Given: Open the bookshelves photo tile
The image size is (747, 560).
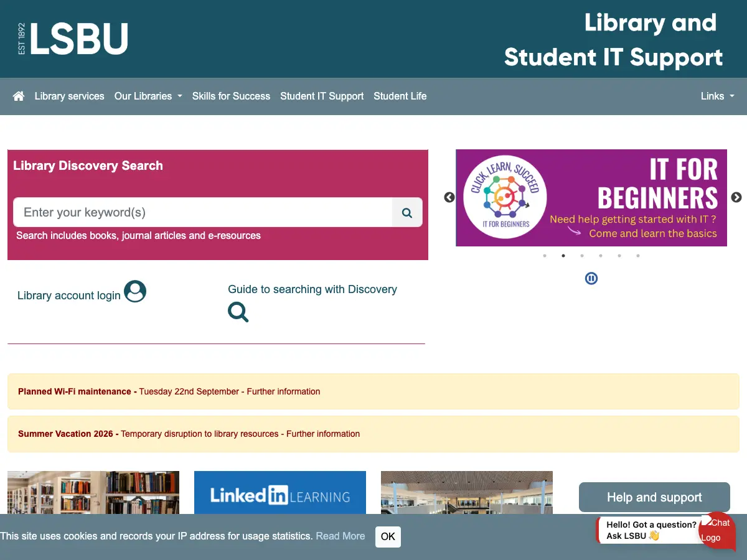Looking at the screenshot, I should [93, 493].
